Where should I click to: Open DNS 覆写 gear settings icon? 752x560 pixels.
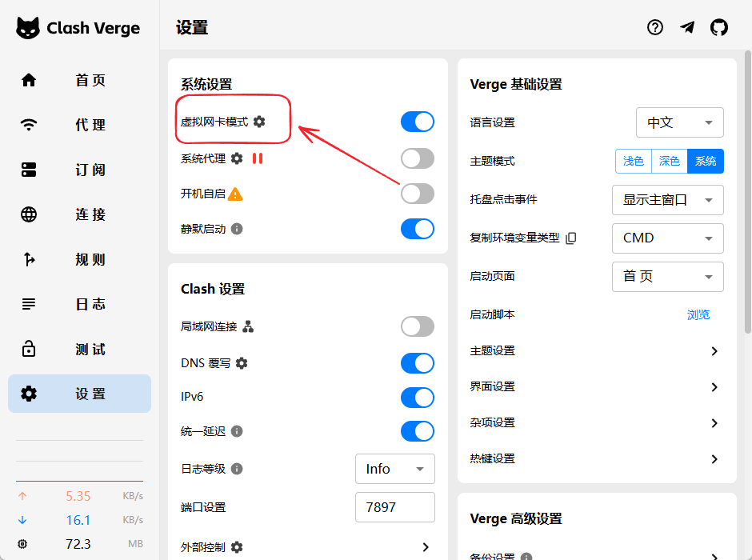tap(242, 363)
